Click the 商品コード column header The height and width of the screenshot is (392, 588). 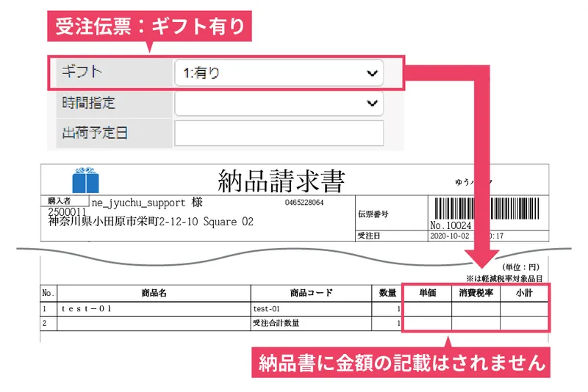click(311, 293)
